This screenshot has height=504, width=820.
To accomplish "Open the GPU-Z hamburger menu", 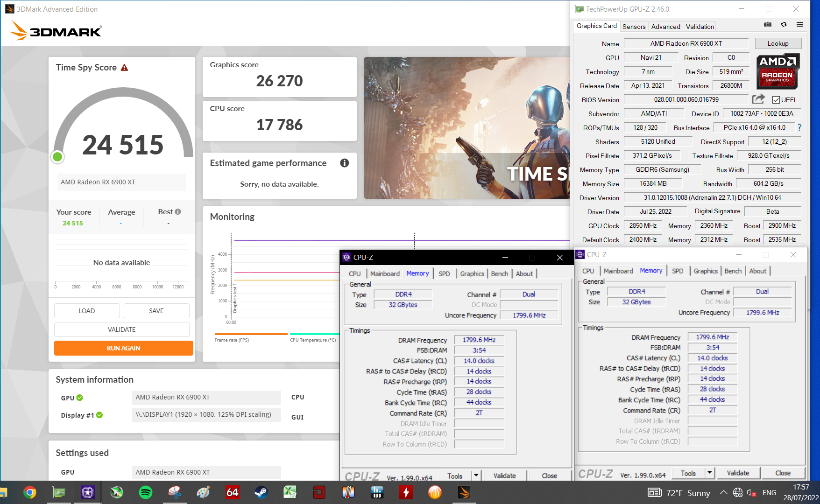I will tap(799, 25).
